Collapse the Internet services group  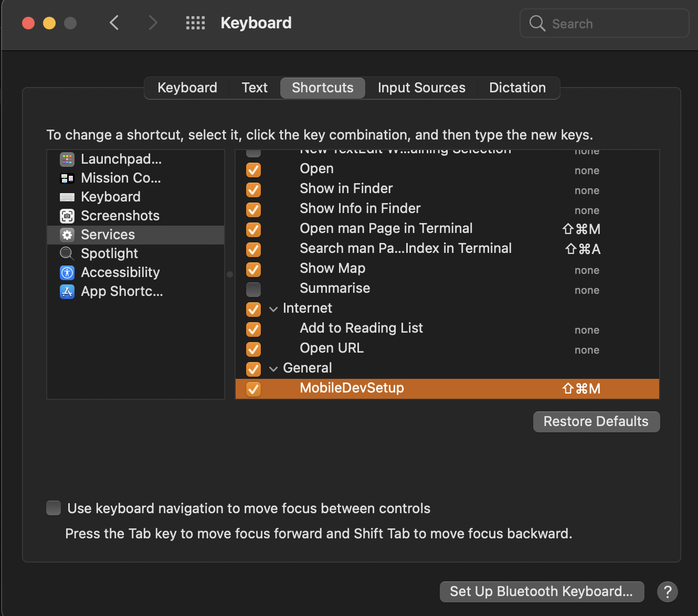[x=273, y=309]
